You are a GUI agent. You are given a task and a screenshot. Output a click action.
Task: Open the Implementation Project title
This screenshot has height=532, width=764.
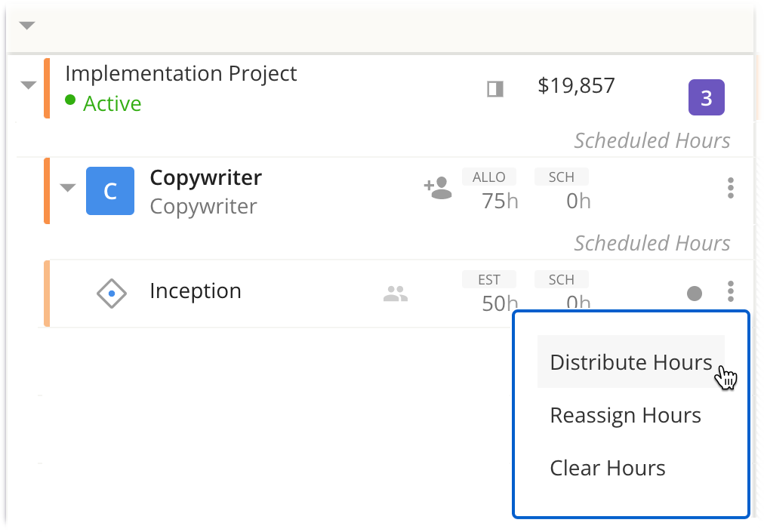181,74
